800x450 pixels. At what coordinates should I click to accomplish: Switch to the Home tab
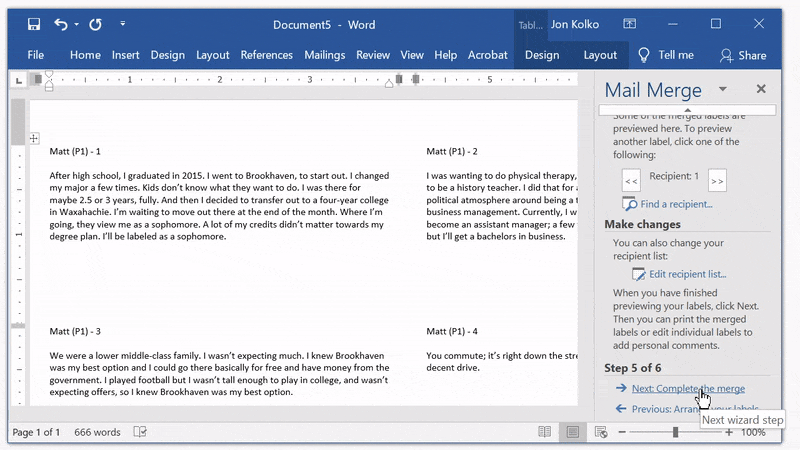click(85, 55)
